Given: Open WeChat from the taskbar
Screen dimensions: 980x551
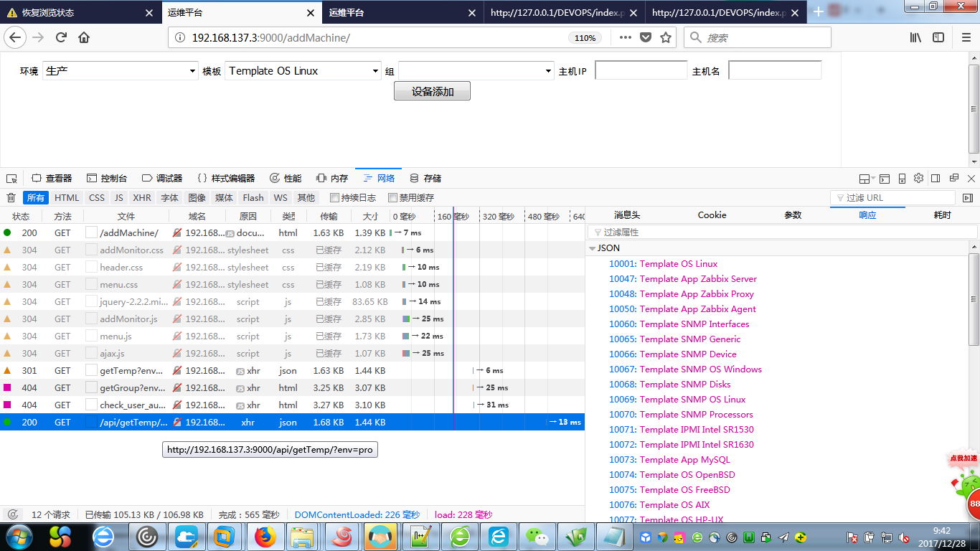Looking at the screenshot, I should (537, 537).
